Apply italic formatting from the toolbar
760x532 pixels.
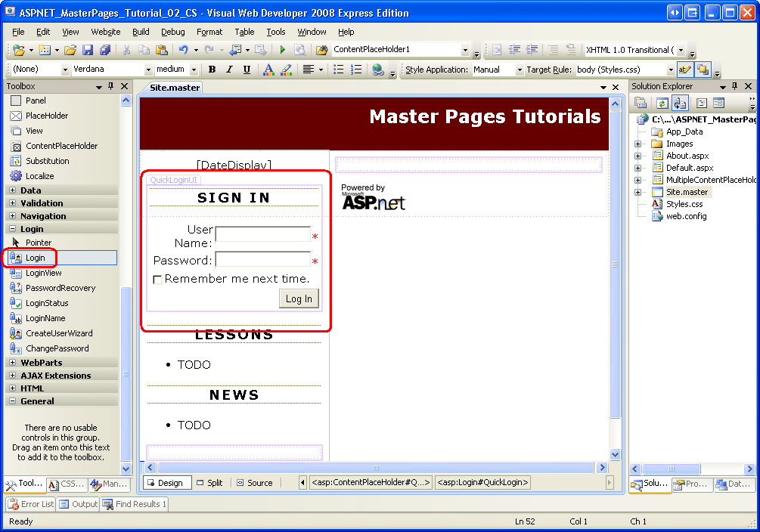pyautogui.click(x=229, y=69)
